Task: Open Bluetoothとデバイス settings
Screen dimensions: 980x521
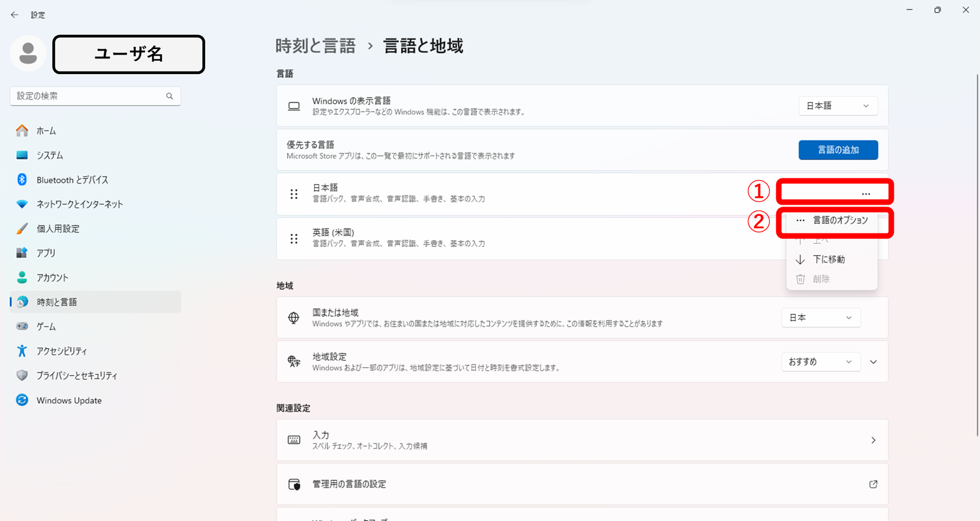Action: click(x=72, y=179)
